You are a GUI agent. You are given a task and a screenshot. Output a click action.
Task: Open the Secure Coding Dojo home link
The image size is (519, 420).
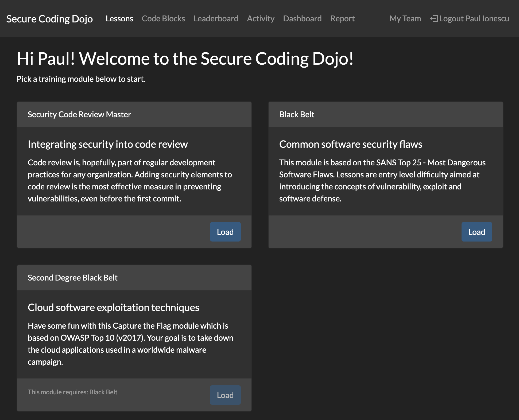point(50,18)
